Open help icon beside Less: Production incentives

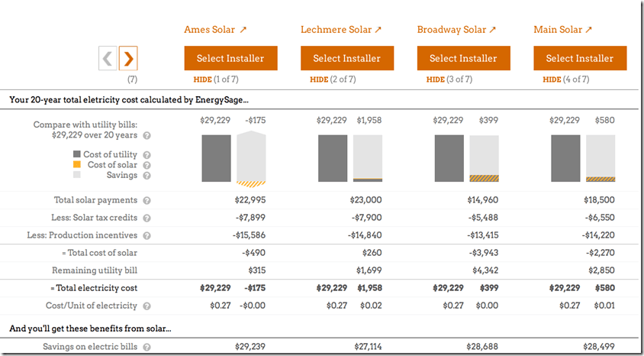coord(147,235)
